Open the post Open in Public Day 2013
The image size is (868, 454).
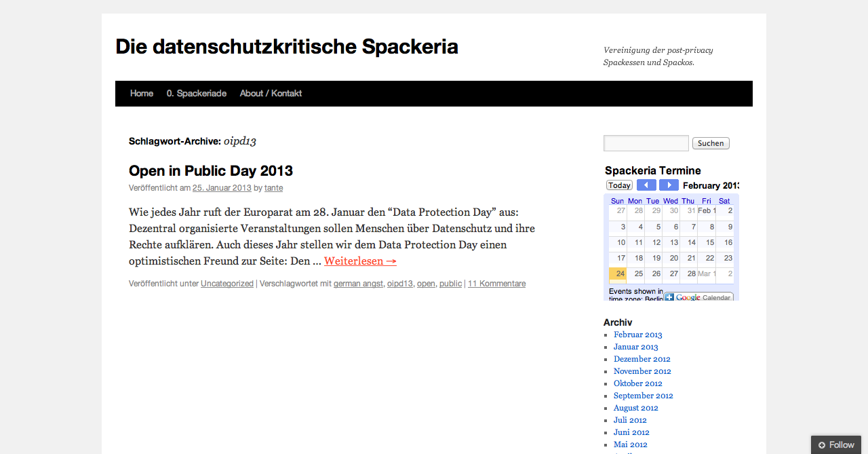211,170
